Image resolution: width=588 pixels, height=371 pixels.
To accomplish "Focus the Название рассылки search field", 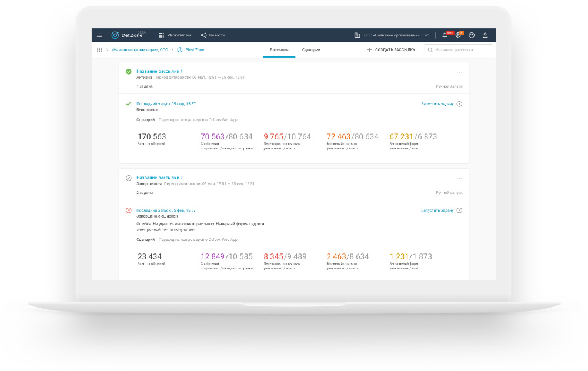I will (x=458, y=50).
